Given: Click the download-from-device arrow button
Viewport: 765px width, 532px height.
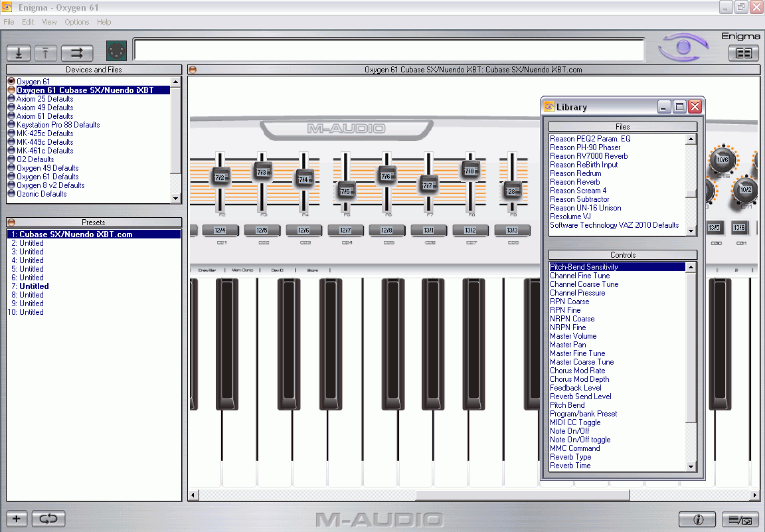Looking at the screenshot, I should click(x=19, y=53).
